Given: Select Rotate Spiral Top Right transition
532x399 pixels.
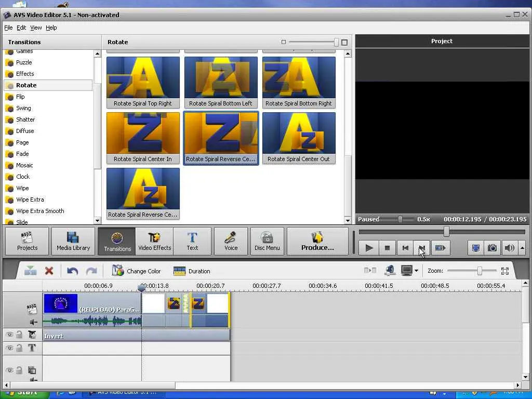Looking at the screenshot, I should coord(143,83).
